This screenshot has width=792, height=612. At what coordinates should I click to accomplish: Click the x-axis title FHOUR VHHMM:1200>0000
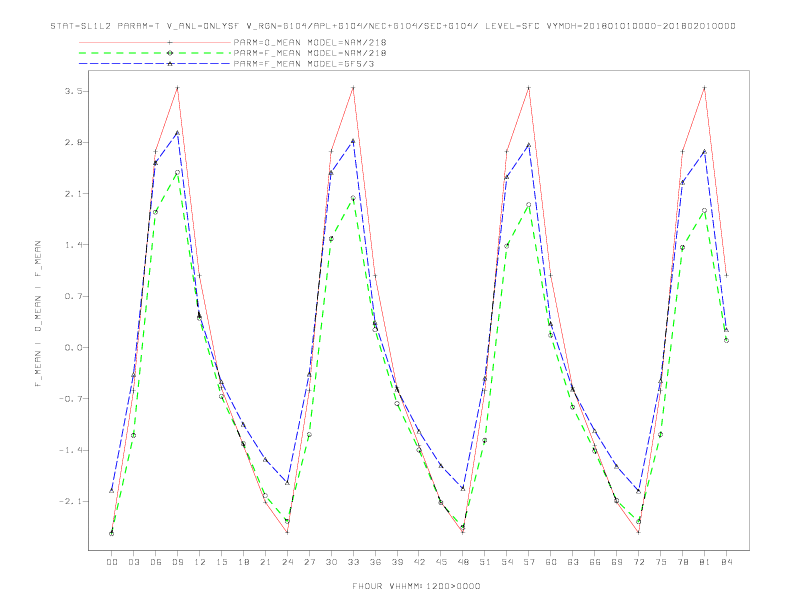(x=416, y=586)
